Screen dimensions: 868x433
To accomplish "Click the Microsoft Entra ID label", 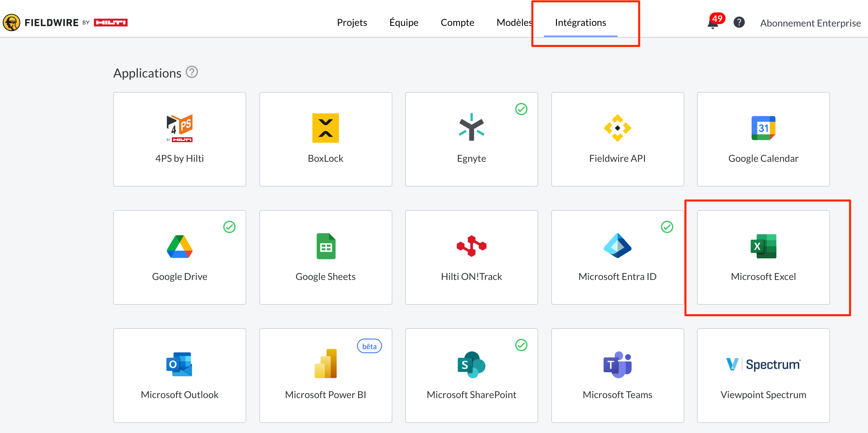I will click(617, 277).
